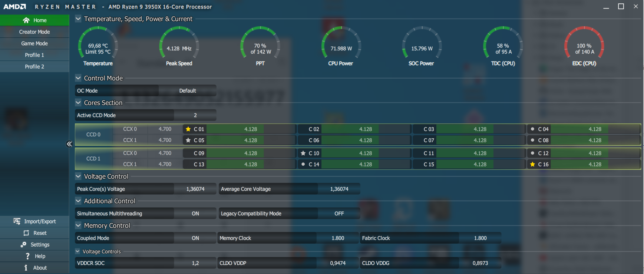Click the Help question mark icon

pyautogui.click(x=27, y=256)
